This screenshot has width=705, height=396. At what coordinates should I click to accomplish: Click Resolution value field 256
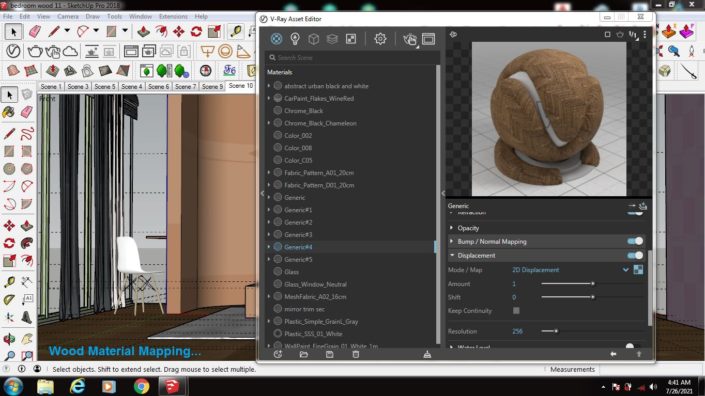click(x=517, y=331)
